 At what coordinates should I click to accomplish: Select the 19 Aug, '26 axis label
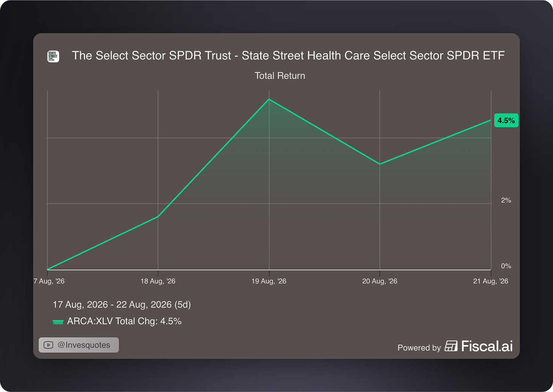click(269, 281)
